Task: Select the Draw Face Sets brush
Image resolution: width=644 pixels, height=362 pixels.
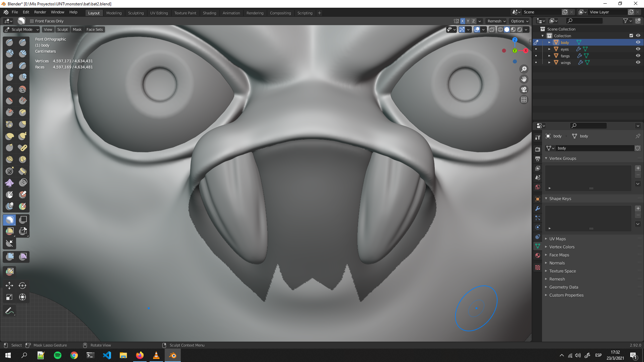Action: [22, 206]
